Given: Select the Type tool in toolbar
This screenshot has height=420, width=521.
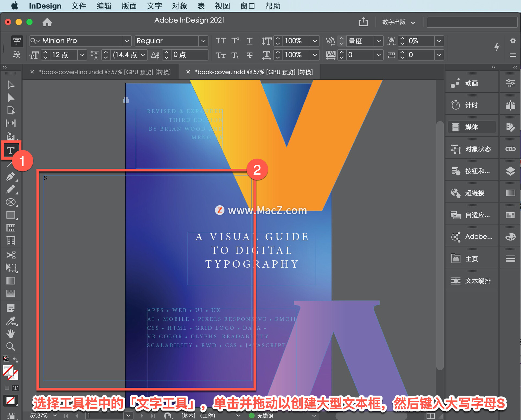Looking at the screenshot, I should pyautogui.click(x=11, y=150).
